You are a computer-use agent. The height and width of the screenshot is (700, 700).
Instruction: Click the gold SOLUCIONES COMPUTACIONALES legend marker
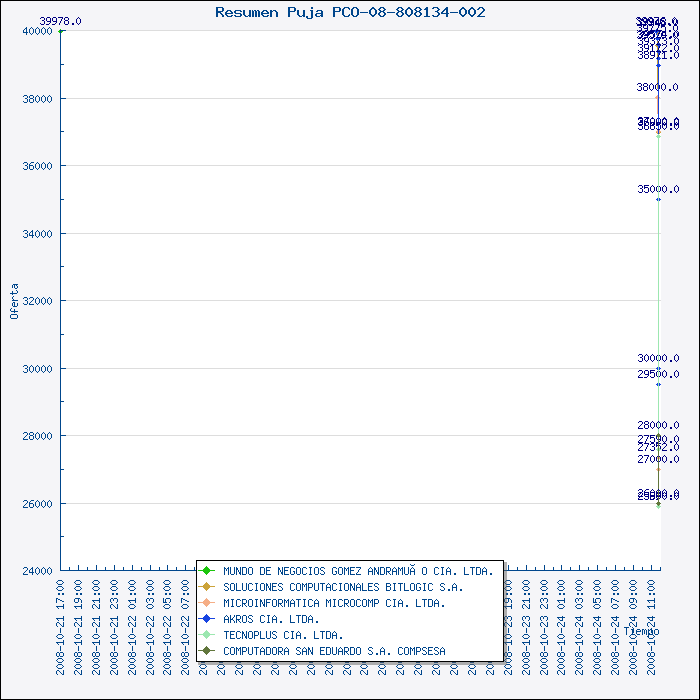207,587
